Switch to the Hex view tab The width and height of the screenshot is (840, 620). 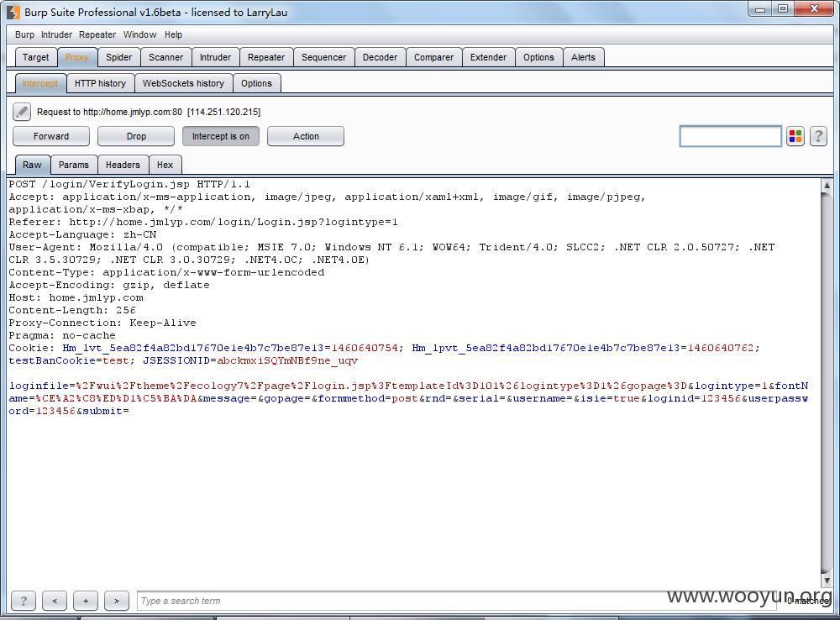tap(165, 165)
